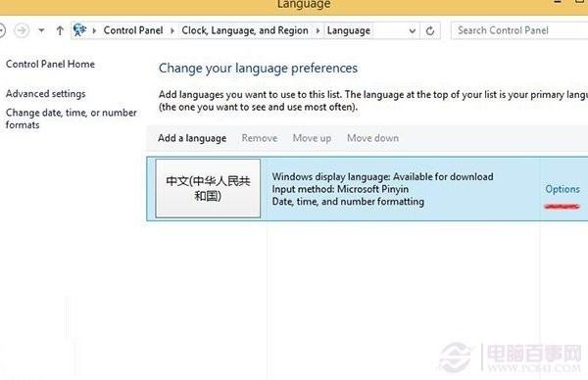Select the 中文(中华人民共和国) language tile
The image size is (588, 380).
(208, 188)
